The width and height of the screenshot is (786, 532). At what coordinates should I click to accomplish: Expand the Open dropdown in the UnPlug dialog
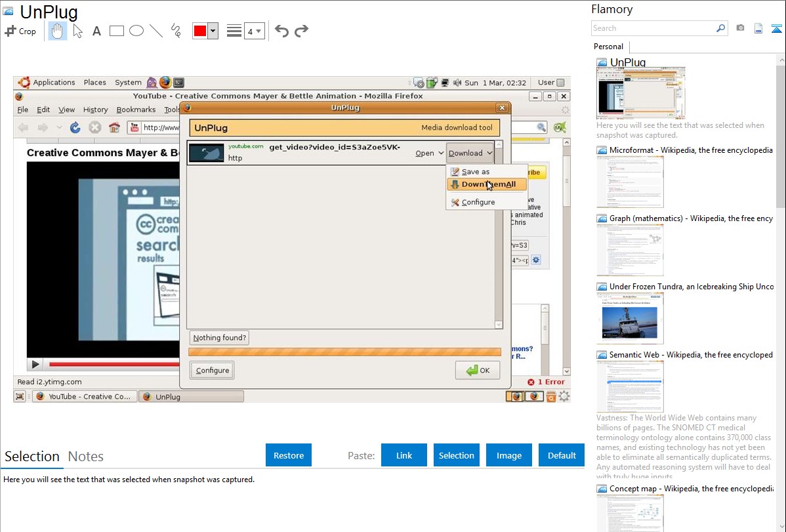(x=429, y=153)
